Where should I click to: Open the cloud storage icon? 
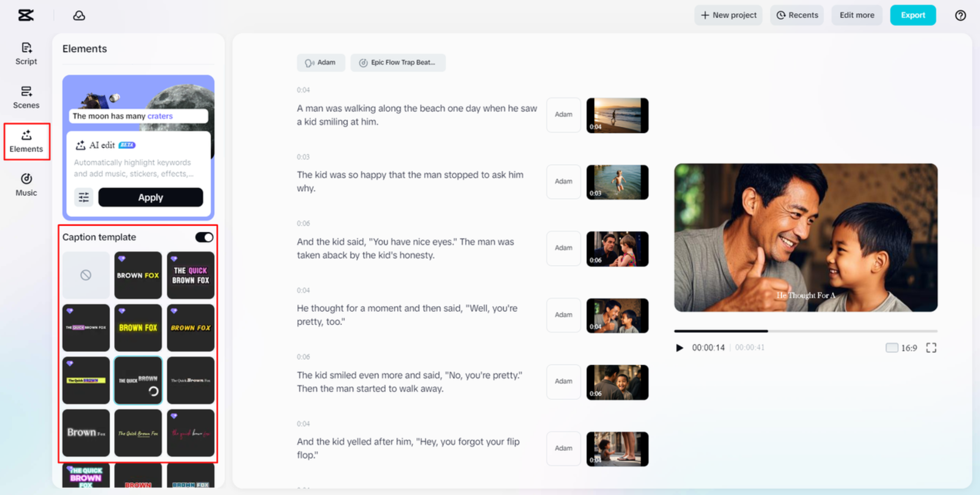(79, 15)
